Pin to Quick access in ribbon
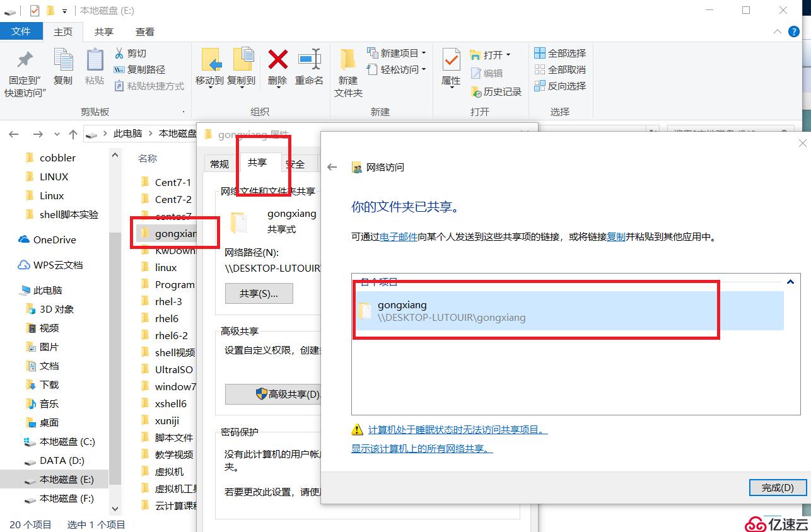Image resolution: width=811 pixels, height=532 pixels. (x=25, y=73)
